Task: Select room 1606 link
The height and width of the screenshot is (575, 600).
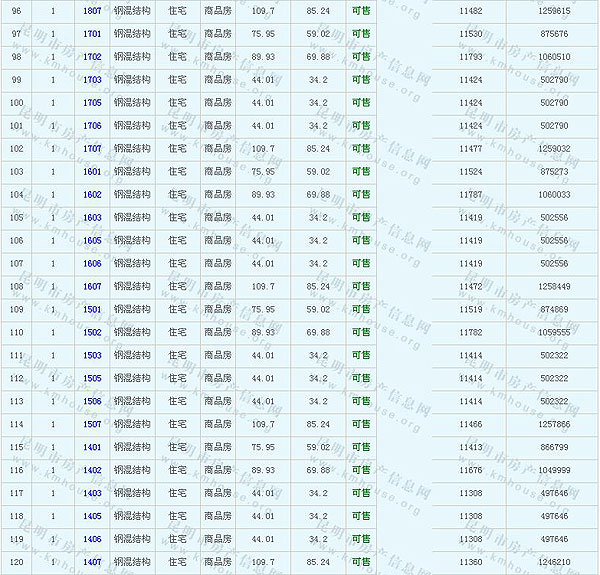Action: [92, 263]
